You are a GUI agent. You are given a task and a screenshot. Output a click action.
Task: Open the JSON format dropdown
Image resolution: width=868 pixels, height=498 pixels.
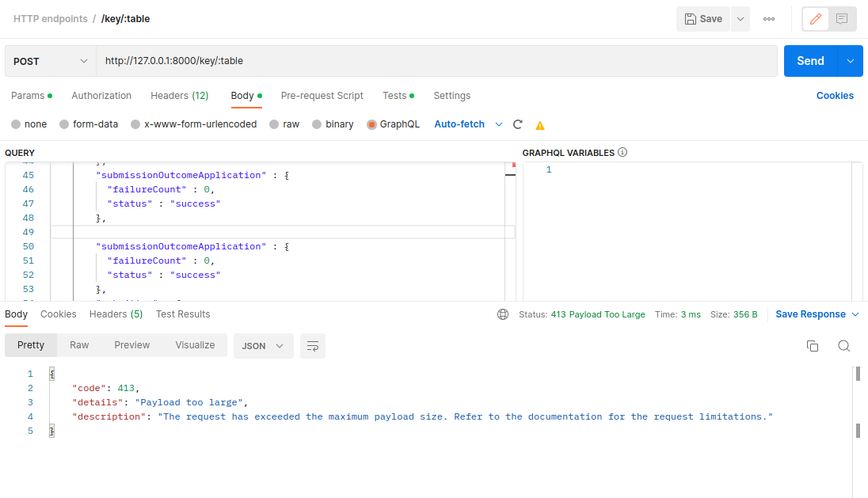[263, 346]
